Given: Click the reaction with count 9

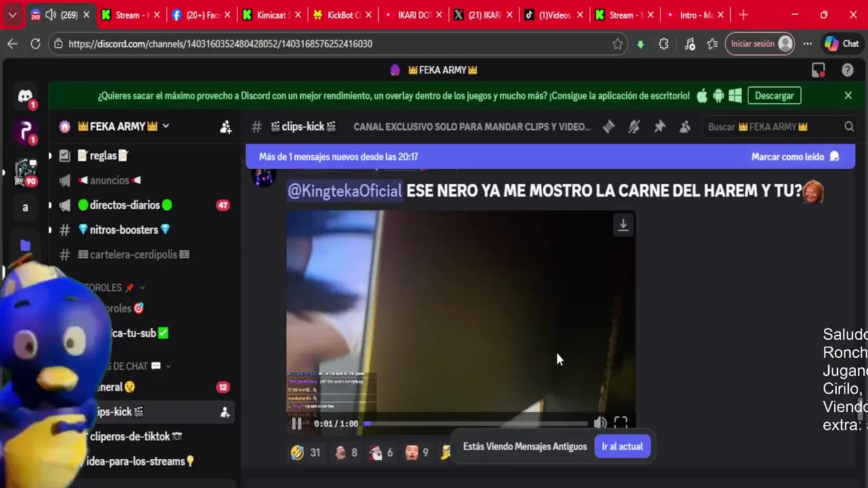Looking at the screenshot, I should (x=416, y=453).
